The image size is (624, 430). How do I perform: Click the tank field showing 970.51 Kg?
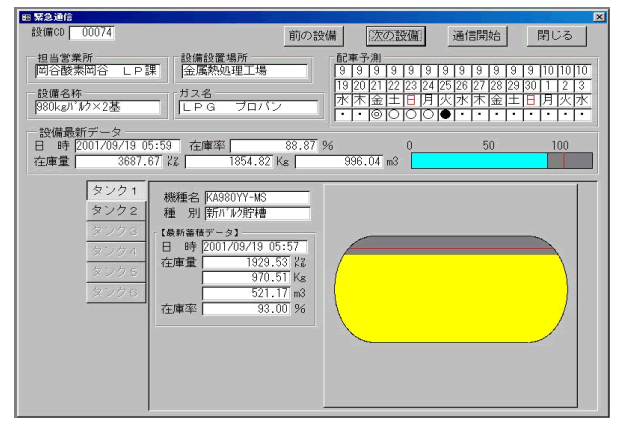click(246, 278)
